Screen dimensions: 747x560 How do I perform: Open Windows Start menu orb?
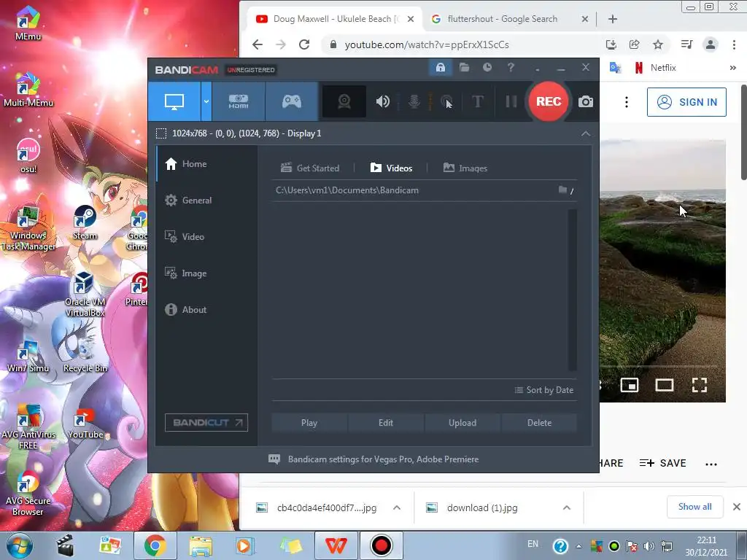pos(20,545)
